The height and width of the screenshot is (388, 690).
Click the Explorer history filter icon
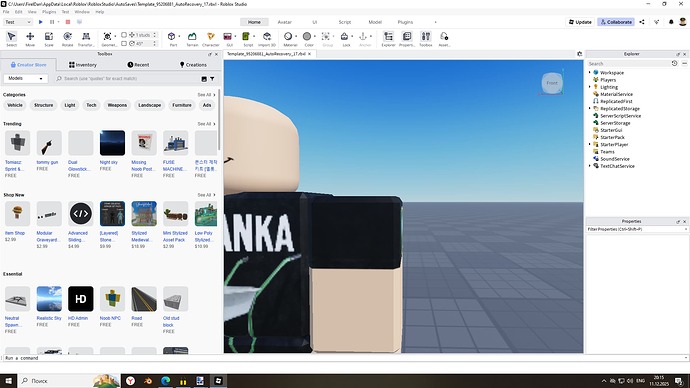(x=674, y=64)
